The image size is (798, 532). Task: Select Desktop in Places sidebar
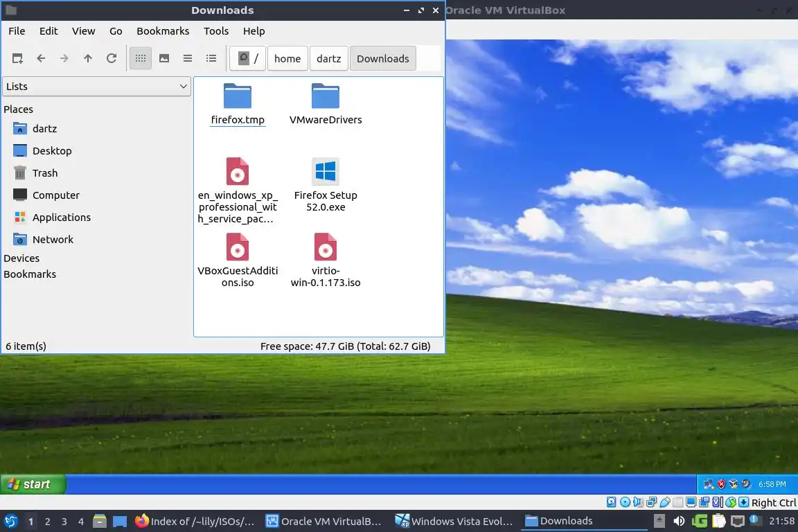pos(42,151)
